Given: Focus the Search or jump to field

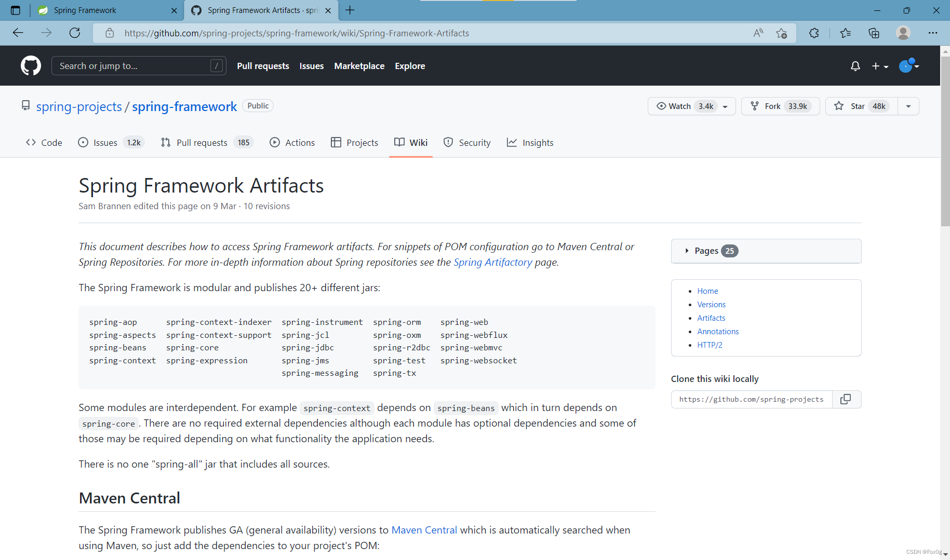Looking at the screenshot, I should coord(139,66).
